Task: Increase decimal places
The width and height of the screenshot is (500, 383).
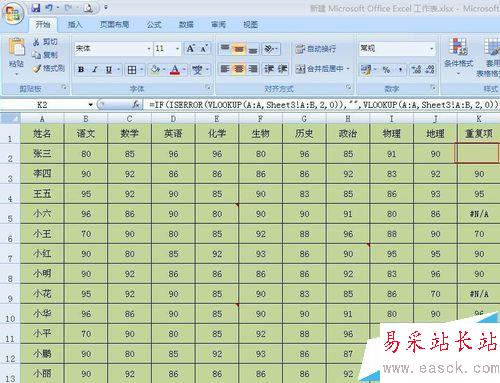Action: tap(416, 69)
